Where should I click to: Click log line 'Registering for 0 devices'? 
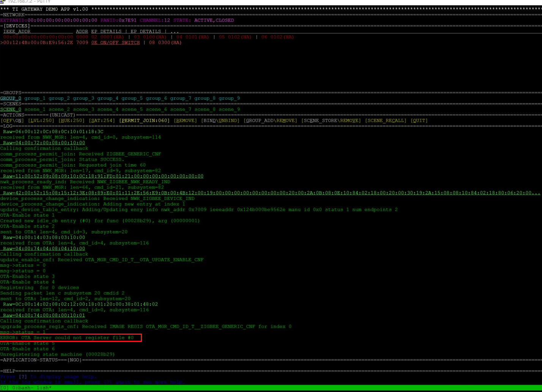(x=39, y=288)
